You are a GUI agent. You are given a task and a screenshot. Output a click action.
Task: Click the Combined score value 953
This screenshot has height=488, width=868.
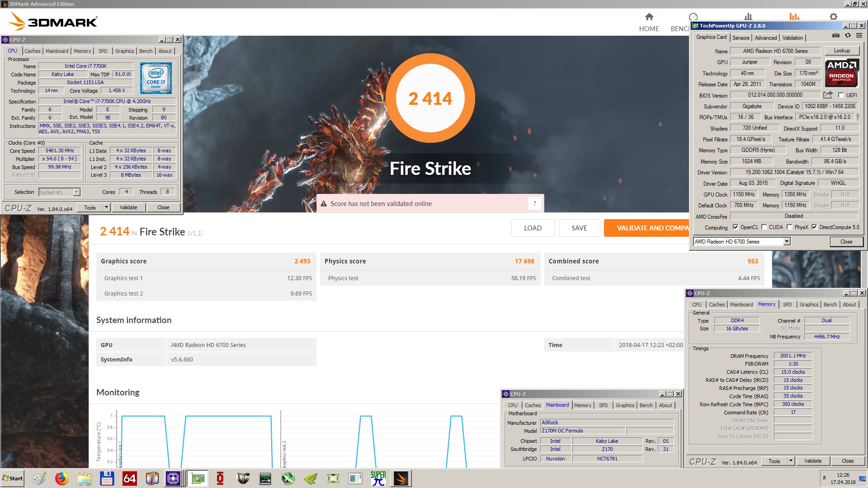[x=752, y=261]
